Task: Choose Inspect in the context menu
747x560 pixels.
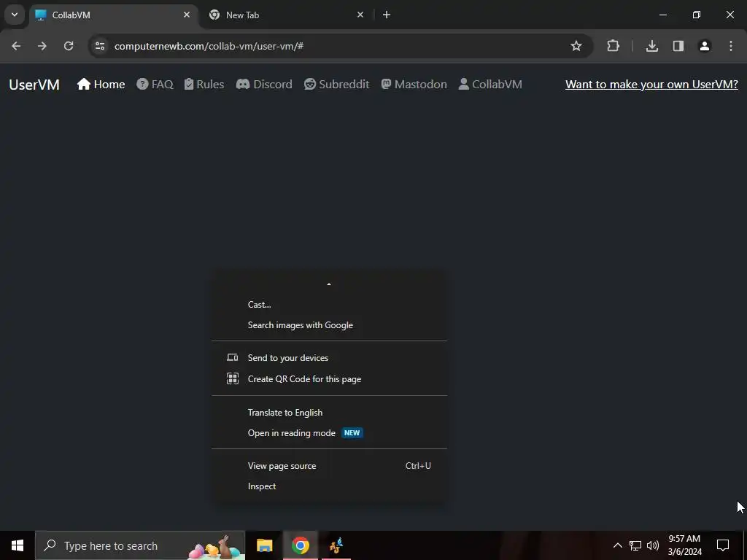Action: pyautogui.click(x=329, y=486)
